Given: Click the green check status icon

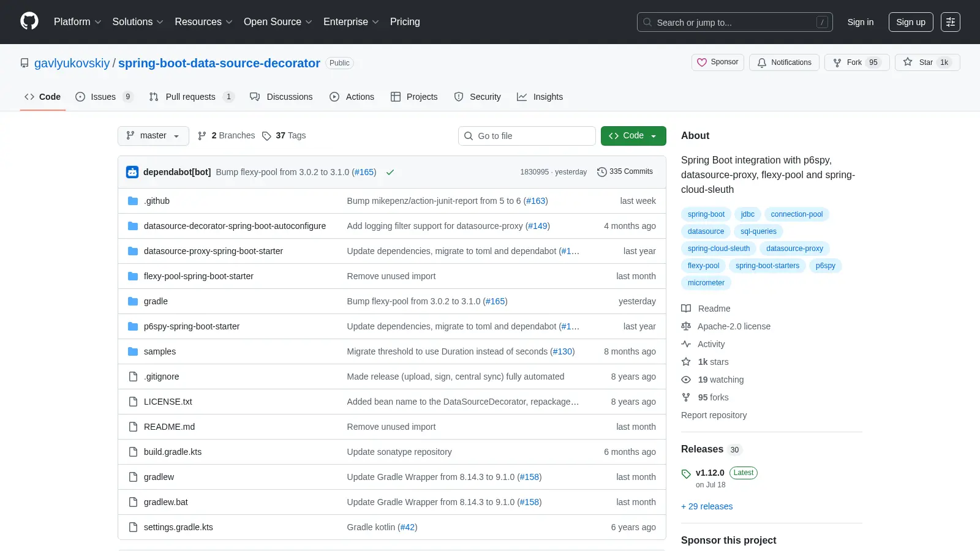Looking at the screenshot, I should click(390, 172).
